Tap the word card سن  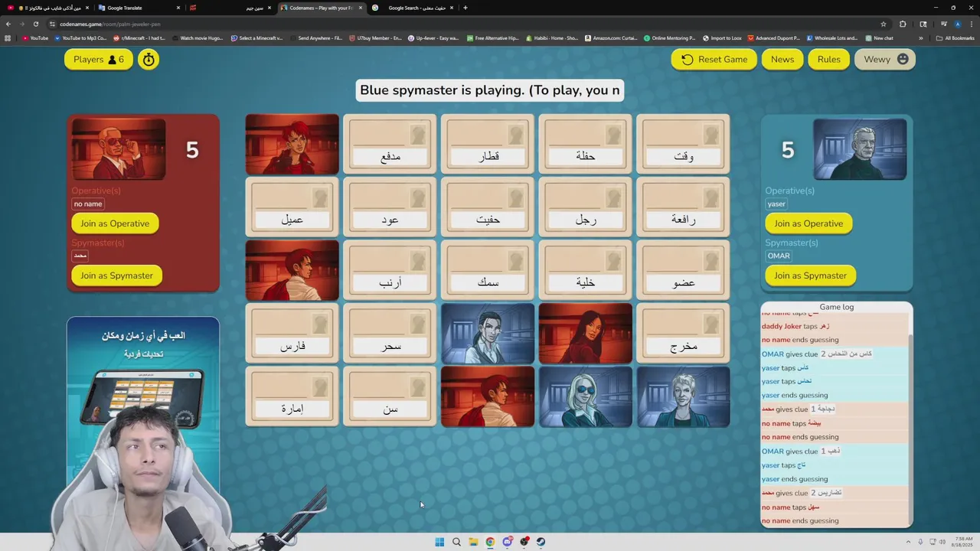coord(390,396)
